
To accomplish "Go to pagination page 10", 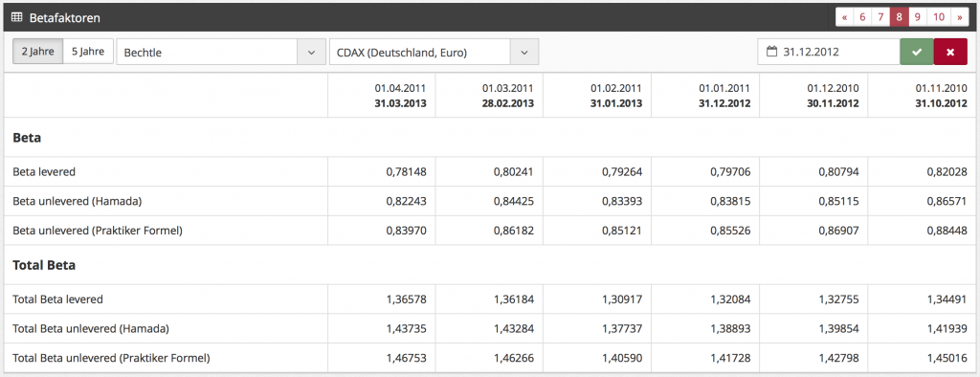I will (939, 17).
